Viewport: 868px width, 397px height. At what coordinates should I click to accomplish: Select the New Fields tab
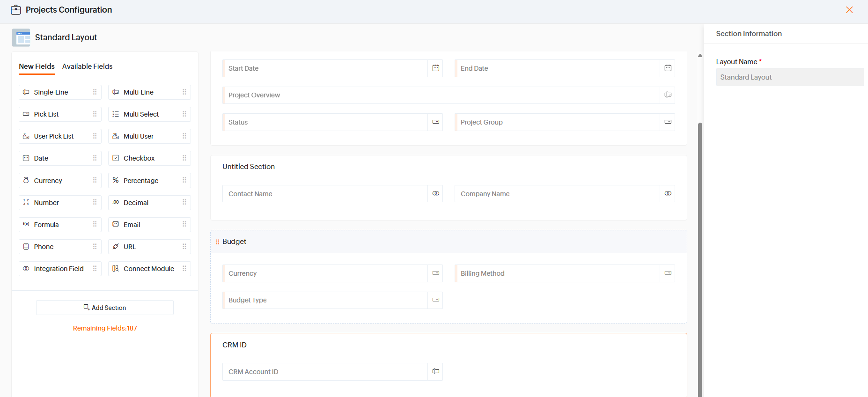pyautogui.click(x=37, y=66)
